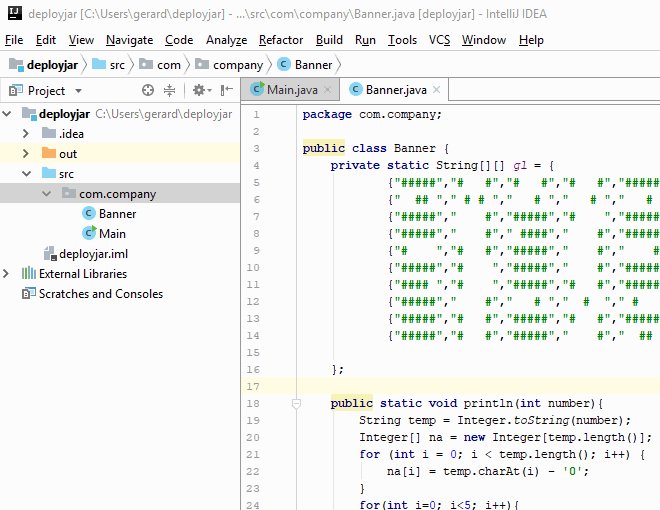Viewport: 660px width, 510px height.
Task: Click the src breadcrumb in navigation bar
Action: pos(117,65)
